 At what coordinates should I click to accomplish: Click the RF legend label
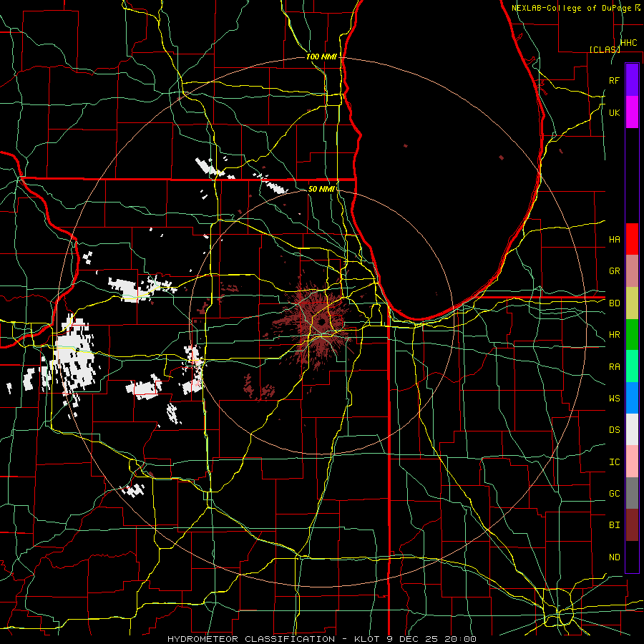(615, 80)
